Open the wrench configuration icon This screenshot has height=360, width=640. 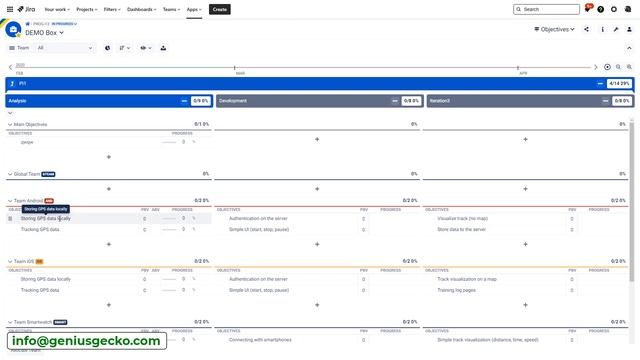click(x=616, y=29)
